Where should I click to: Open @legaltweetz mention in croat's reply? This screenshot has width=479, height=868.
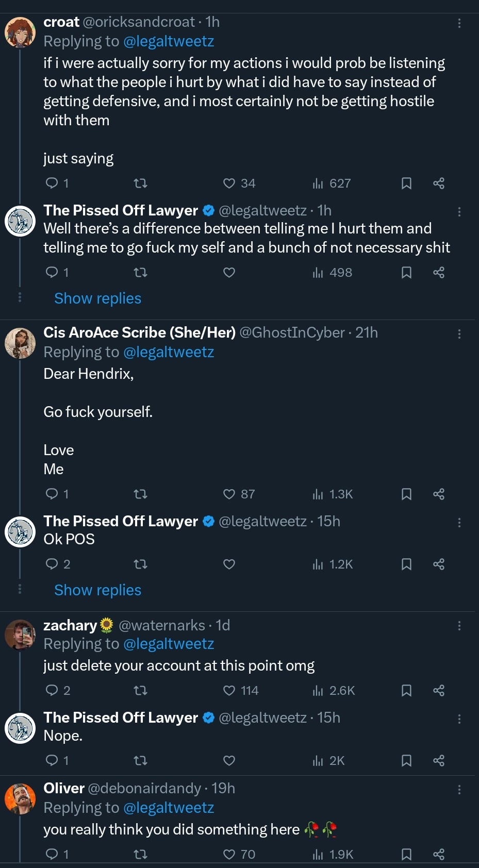pos(169,41)
